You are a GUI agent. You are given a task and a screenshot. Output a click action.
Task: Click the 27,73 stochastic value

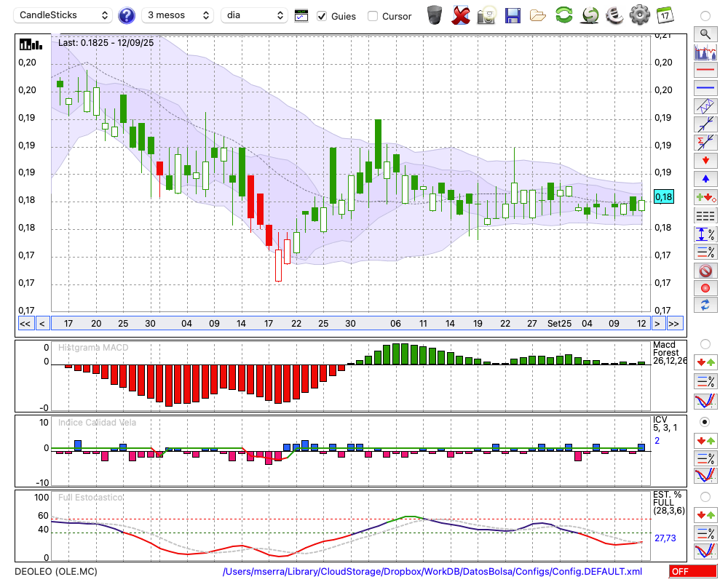click(665, 538)
